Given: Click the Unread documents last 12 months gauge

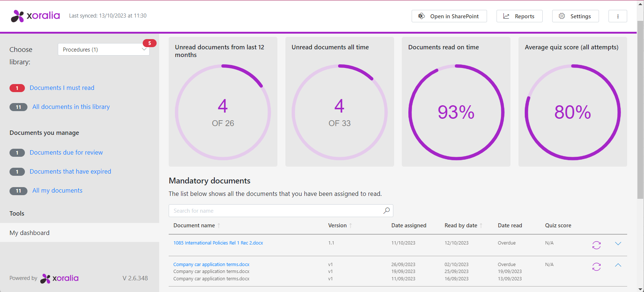Looking at the screenshot, I should [223, 112].
